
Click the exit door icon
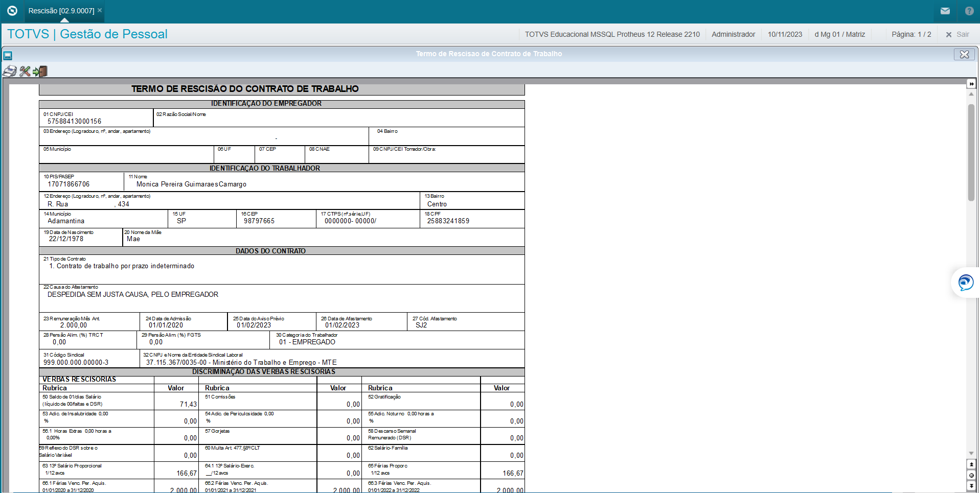[40, 72]
